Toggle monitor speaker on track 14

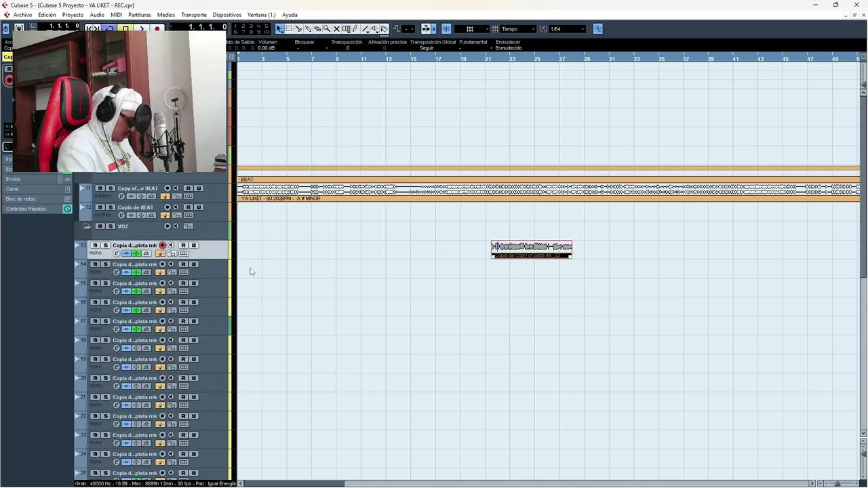(x=171, y=264)
